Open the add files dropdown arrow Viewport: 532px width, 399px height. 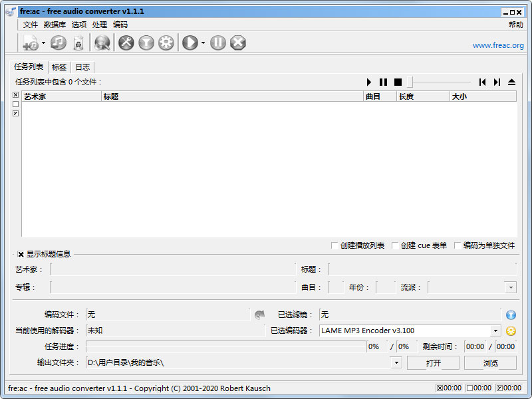pyautogui.click(x=43, y=43)
